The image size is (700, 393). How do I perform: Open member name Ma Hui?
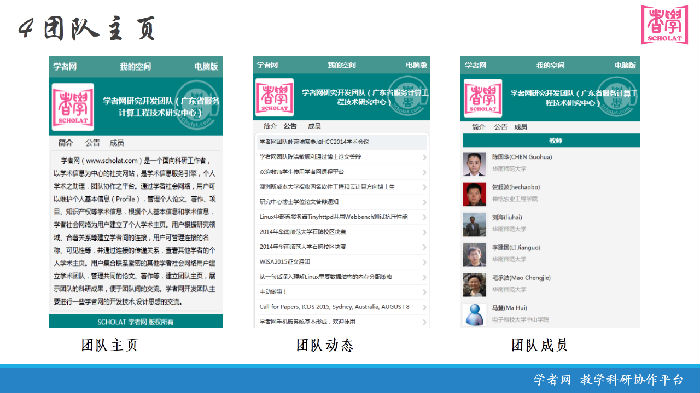pos(510,308)
